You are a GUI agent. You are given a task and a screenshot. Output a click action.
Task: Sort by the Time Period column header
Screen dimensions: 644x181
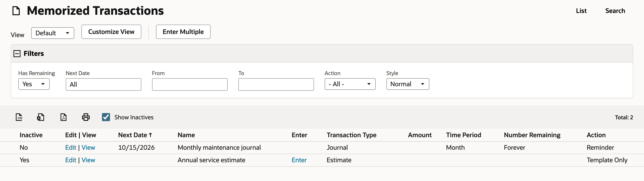464,135
